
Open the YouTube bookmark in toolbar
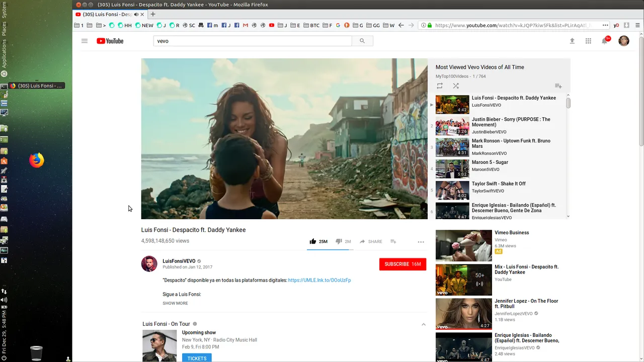272,25
